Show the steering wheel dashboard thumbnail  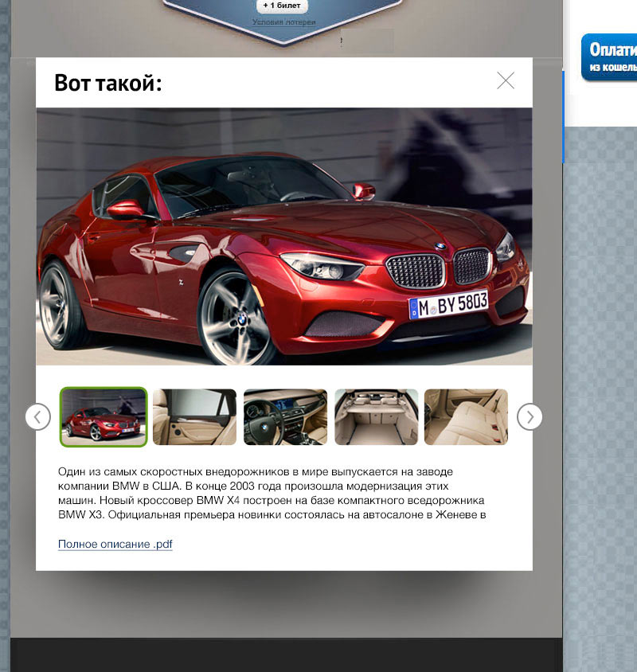[x=285, y=416]
